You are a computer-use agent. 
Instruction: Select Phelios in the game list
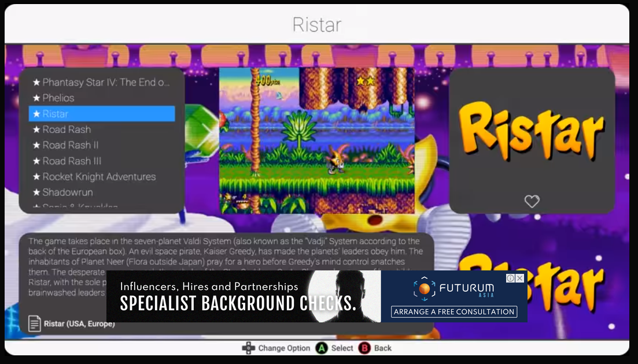click(101, 98)
